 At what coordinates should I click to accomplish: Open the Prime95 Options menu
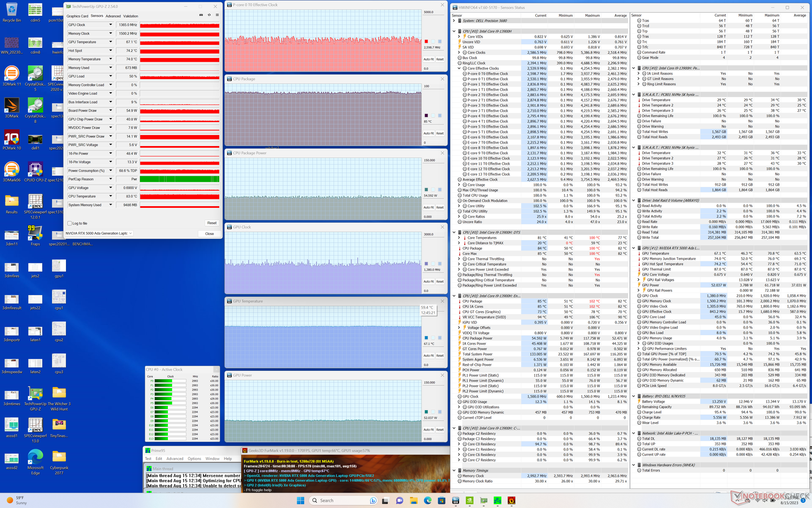194,458
